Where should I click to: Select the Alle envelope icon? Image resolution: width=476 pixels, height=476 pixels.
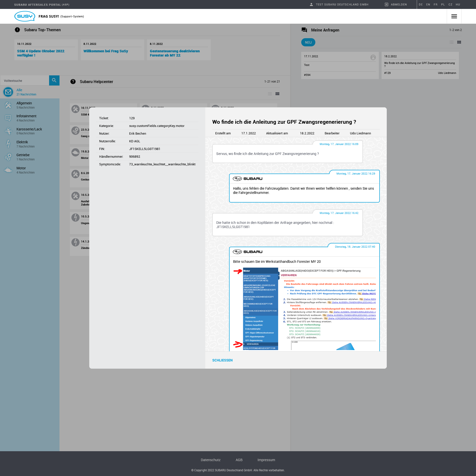coord(8,92)
